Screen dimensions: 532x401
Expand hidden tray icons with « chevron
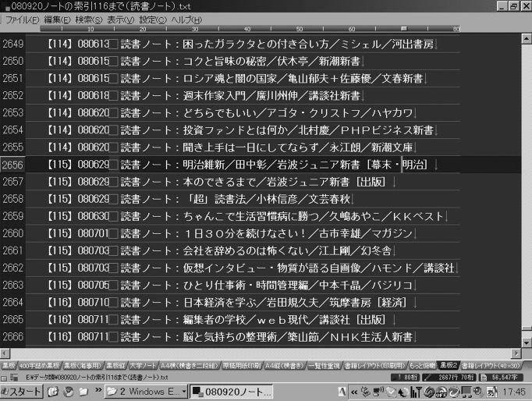click(x=354, y=392)
